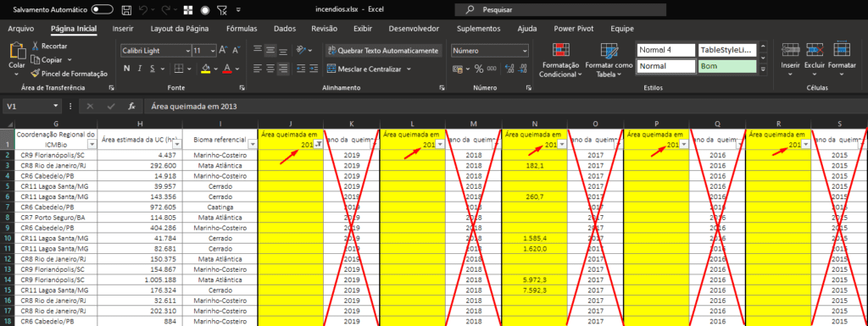Open Formatar como Tabela menu
Image resolution: width=868 pixels, height=326 pixels.
point(609,61)
